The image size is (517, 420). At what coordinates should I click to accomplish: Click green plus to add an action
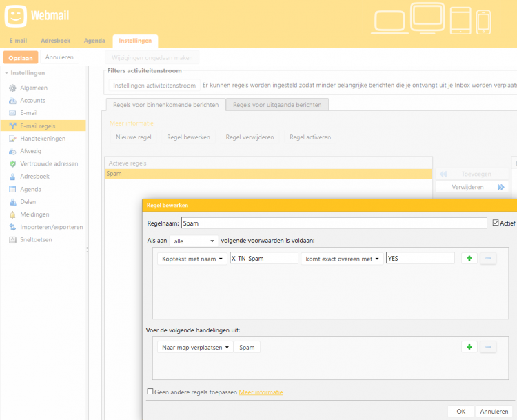click(469, 347)
